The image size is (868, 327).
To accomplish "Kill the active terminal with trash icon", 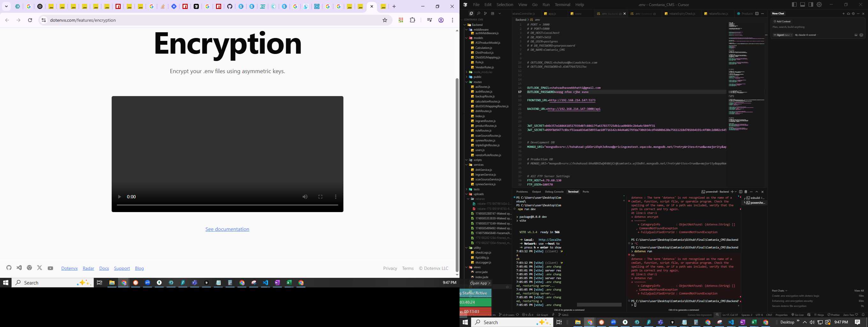I will pos(746,192).
